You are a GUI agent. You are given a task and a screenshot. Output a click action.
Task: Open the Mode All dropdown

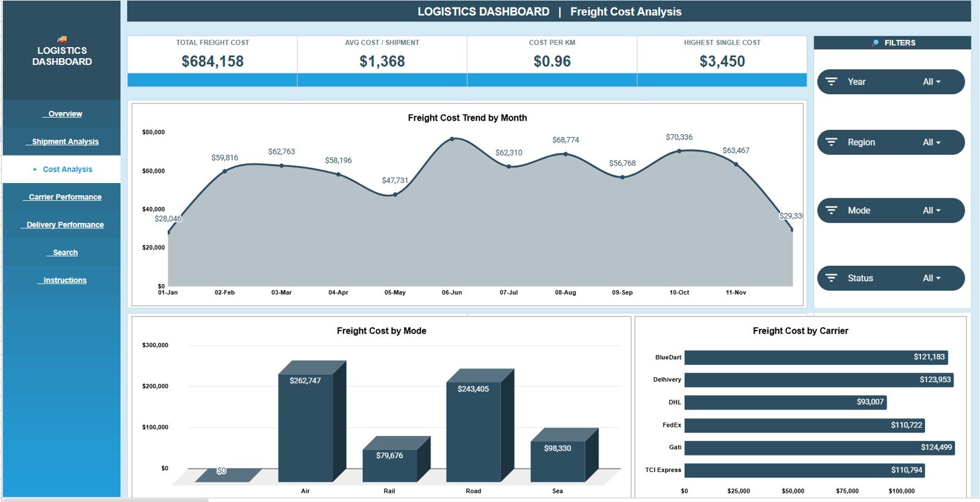click(x=932, y=211)
